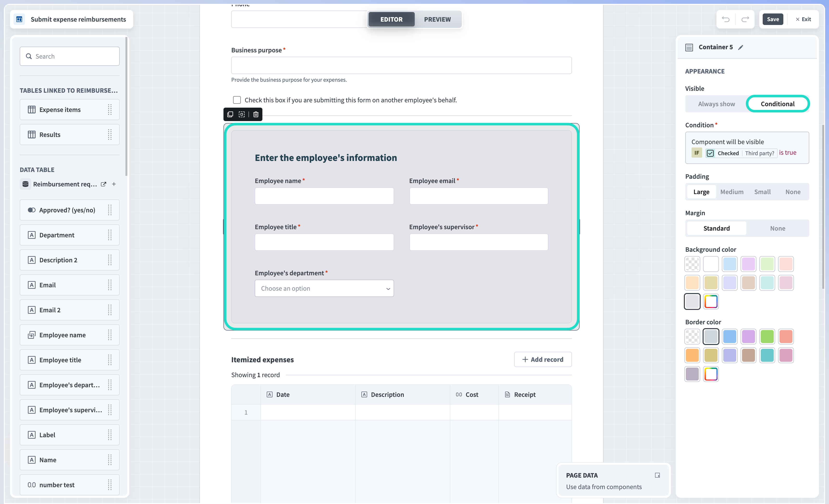Choose green border color swatch
The width and height of the screenshot is (829, 504).
pos(767,337)
